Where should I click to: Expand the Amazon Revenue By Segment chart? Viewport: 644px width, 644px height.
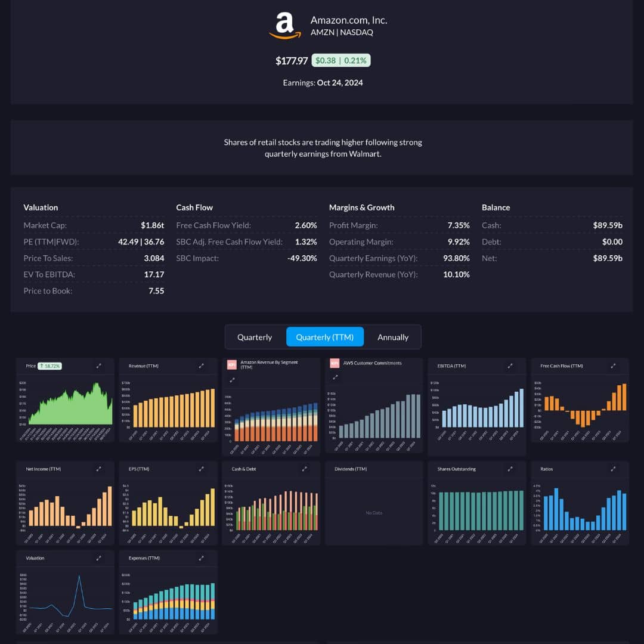[232, 380]
